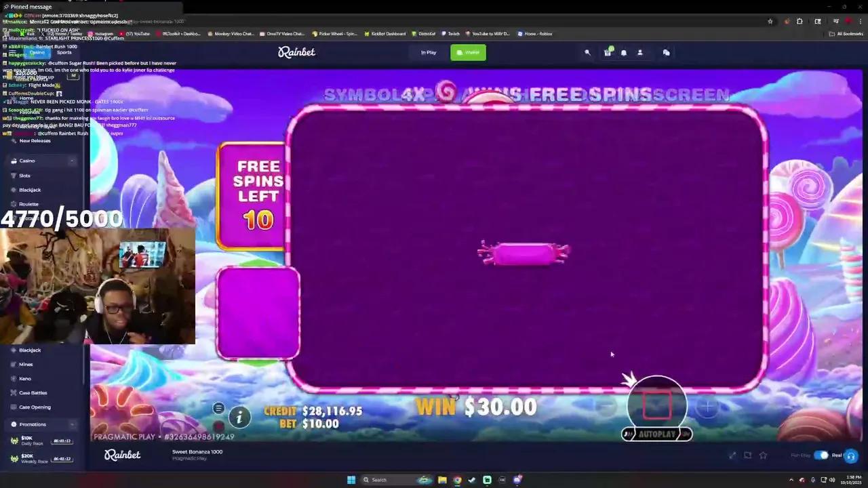Switch to the Sports tab
Viewport: 868px width, 488px height.
[x=64, y=52]
